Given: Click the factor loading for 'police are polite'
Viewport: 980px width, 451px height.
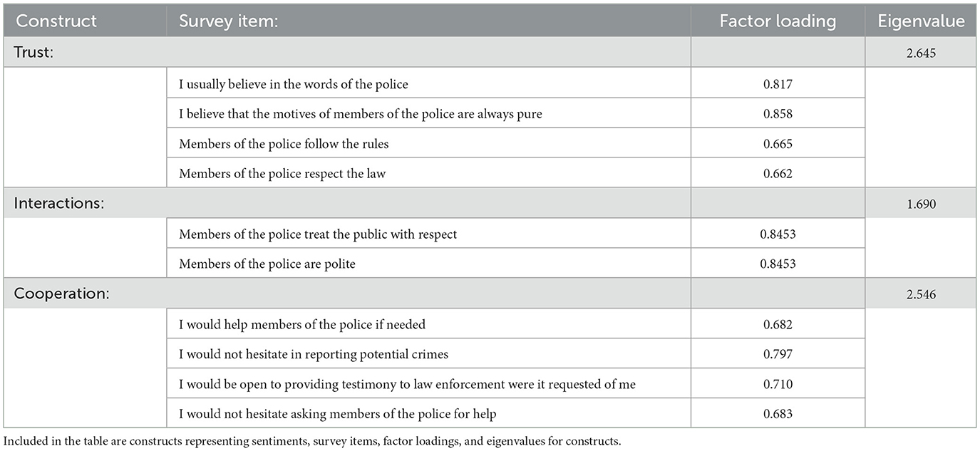Looking at the screenshot, I should [x=778, y=264].
